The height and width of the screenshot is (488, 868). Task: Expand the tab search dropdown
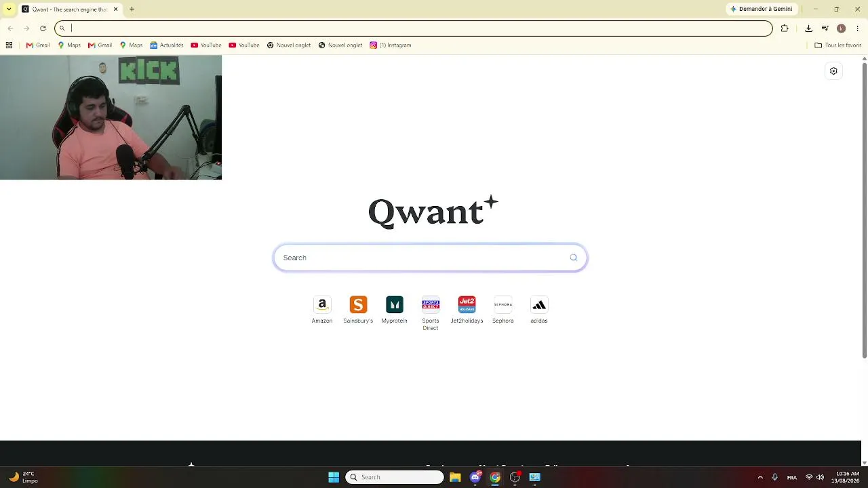click(8, 9)
